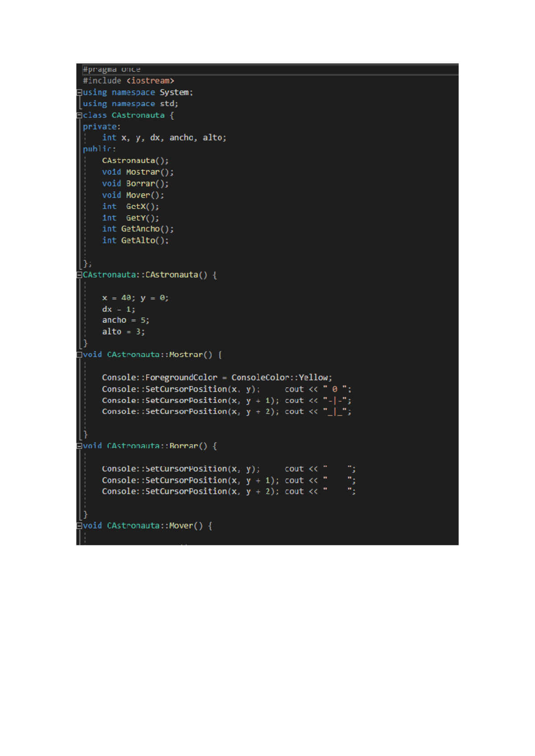Collapse the 'class CAstronauta' definition
Viewport: 535px width, 756px height.
[79, 115]
